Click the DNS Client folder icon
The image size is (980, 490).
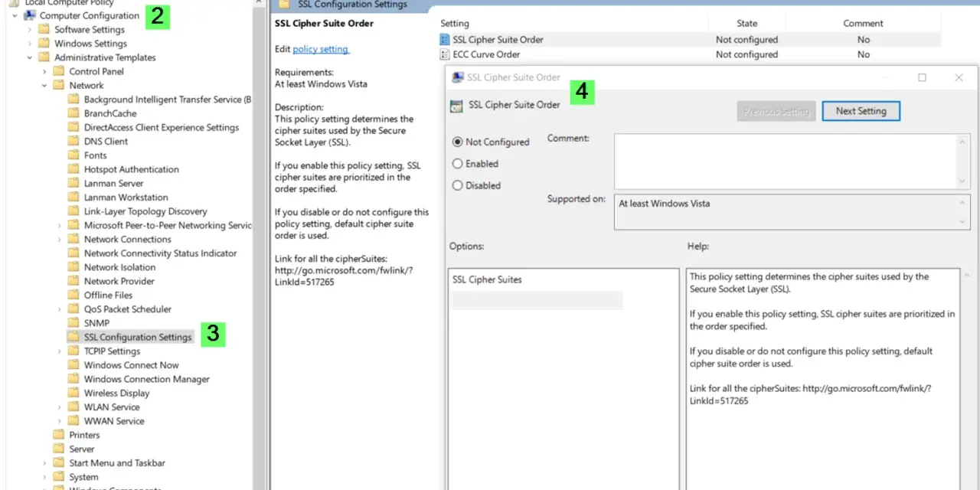(x=73, y=141)
